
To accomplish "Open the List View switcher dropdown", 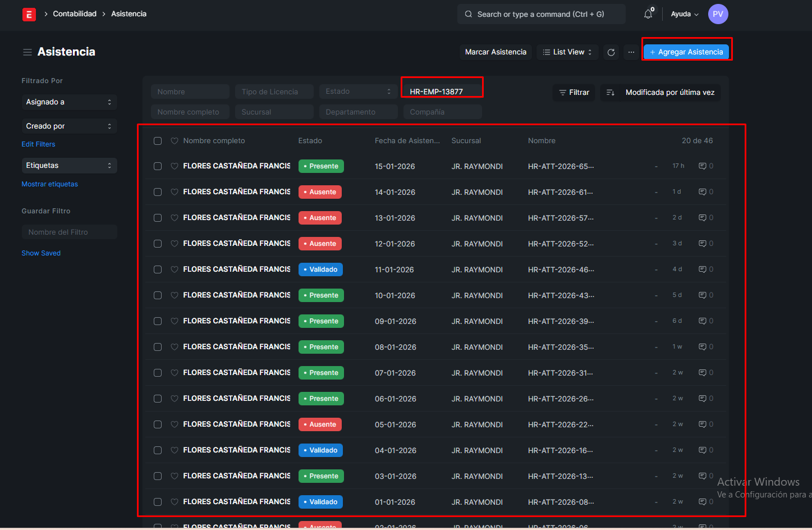I will pos(567,52).
